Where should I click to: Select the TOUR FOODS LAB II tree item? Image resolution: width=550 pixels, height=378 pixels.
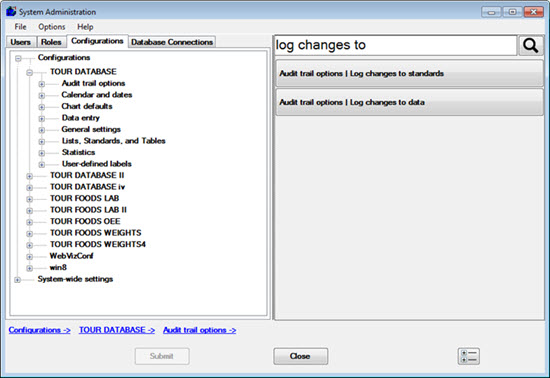[x=88, y=210]
